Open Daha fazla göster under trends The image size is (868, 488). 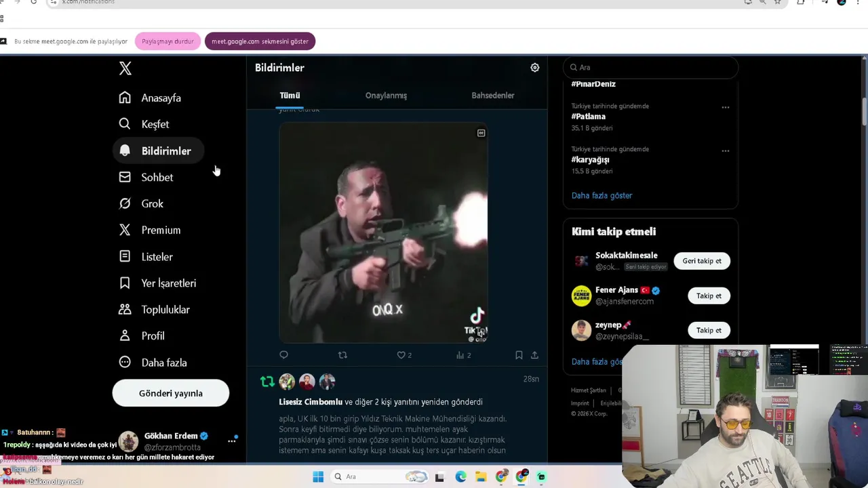[601, 195]
